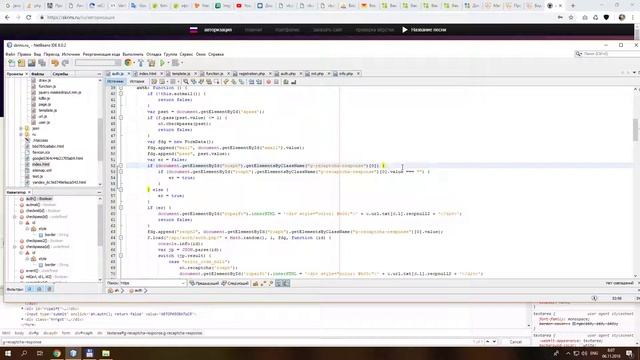
Task: Toggle the third option icon after Следующий
Action: tap(271, 283)
